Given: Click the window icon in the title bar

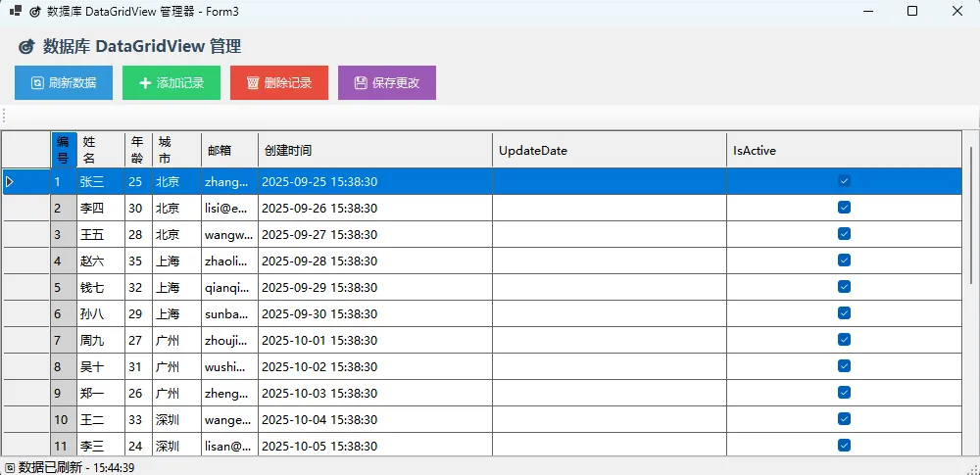Looking at the screenshot, I should (x=16, y=11).
